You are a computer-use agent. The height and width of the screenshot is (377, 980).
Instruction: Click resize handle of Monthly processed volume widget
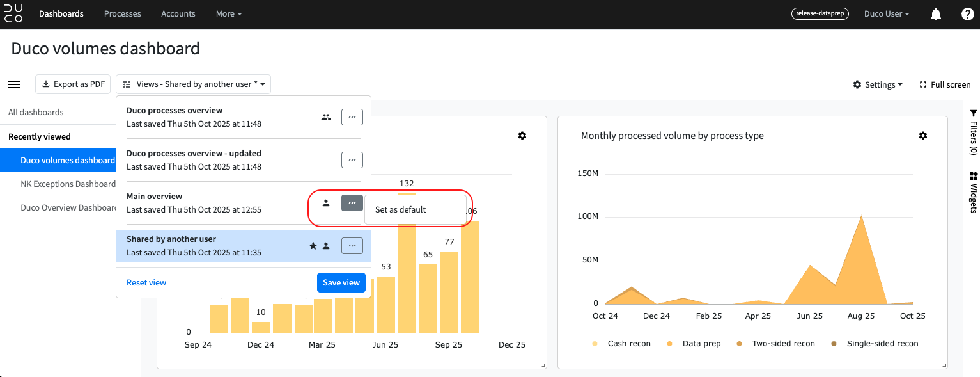[x=944, y=365]
